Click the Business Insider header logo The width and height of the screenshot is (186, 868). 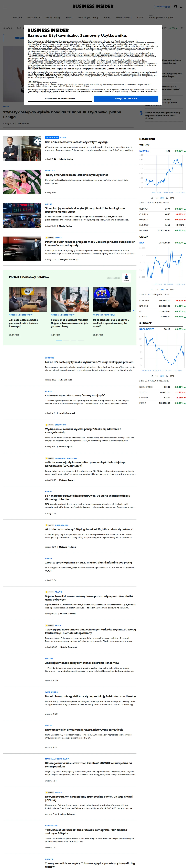93,6
